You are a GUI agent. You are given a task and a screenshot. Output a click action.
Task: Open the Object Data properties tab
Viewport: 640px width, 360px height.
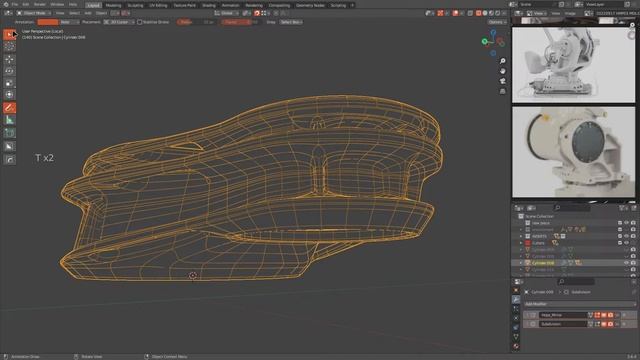516,337
